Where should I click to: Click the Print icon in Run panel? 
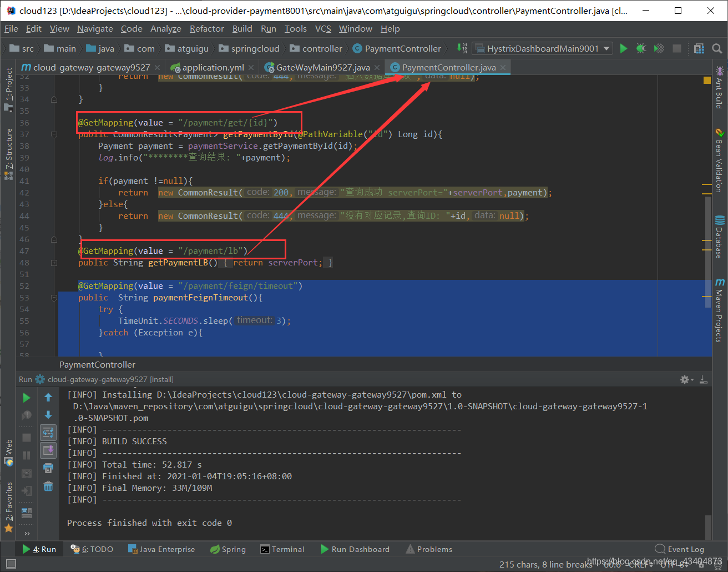[48, 468]
